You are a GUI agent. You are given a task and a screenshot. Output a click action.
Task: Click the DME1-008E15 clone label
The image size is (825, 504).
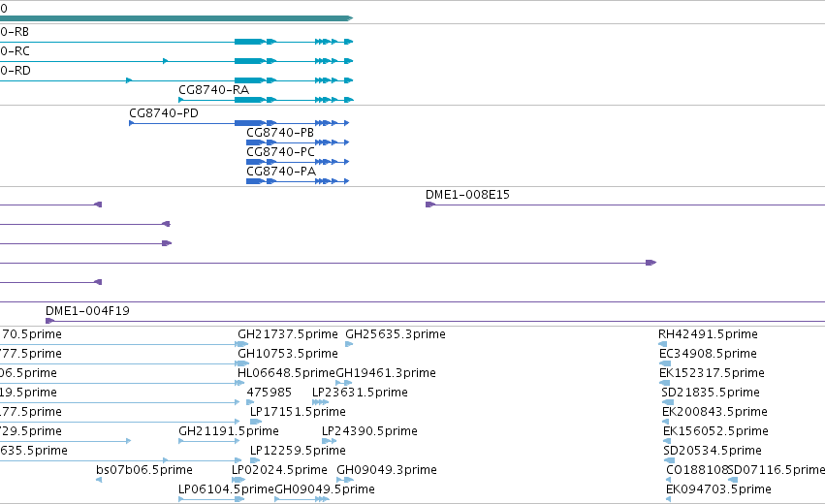click(467, 195)
